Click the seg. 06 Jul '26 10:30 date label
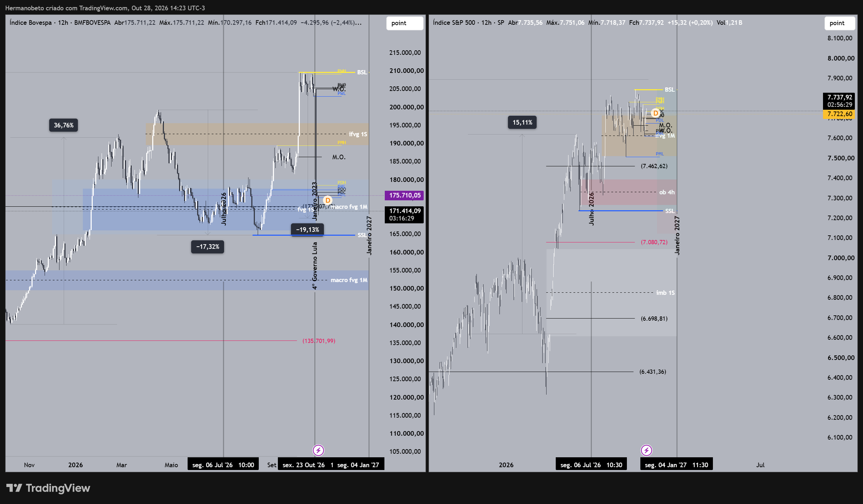863x504 pixels. (x=591, y=465)
